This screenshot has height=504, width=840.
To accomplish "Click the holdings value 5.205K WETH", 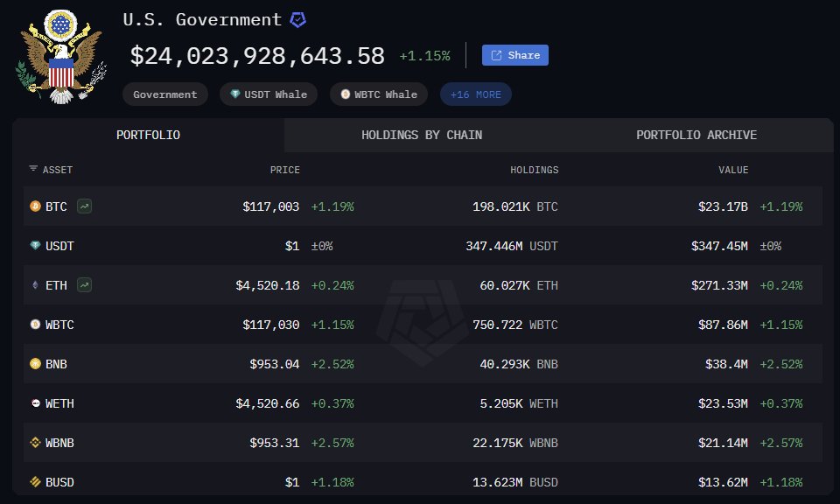I will pos(519,404).
